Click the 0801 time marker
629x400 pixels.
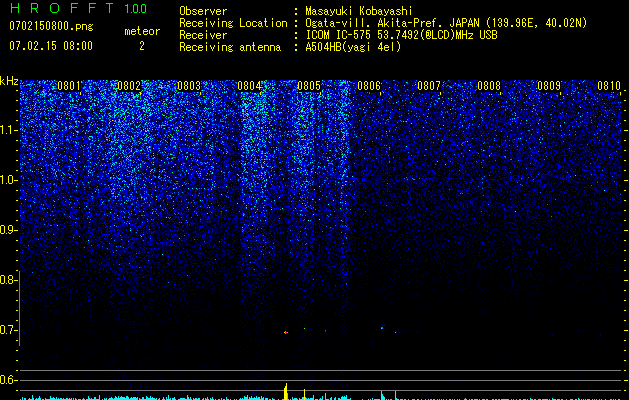point(69,86)
